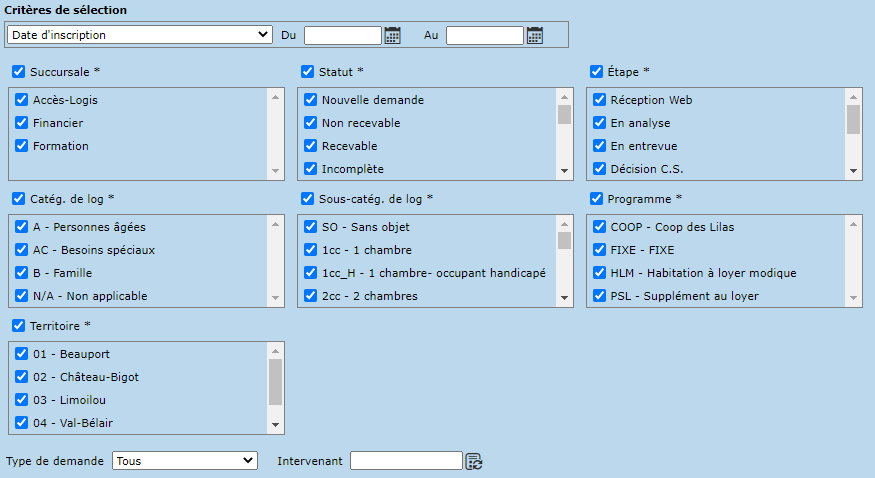
Task: Open the Date d'inscription dropdown
Action: pyautogui.click(x=139, y=35)
